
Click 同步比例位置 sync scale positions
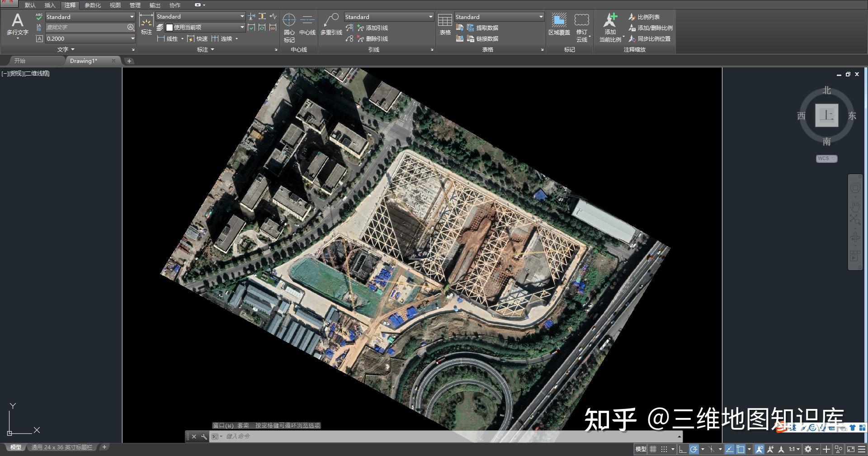click(650, 39)
